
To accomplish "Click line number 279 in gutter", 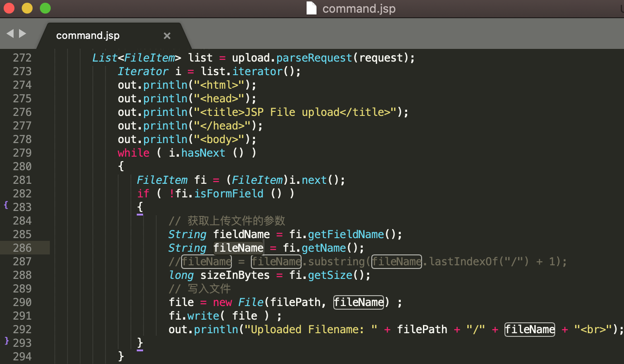I will [22, 153].
